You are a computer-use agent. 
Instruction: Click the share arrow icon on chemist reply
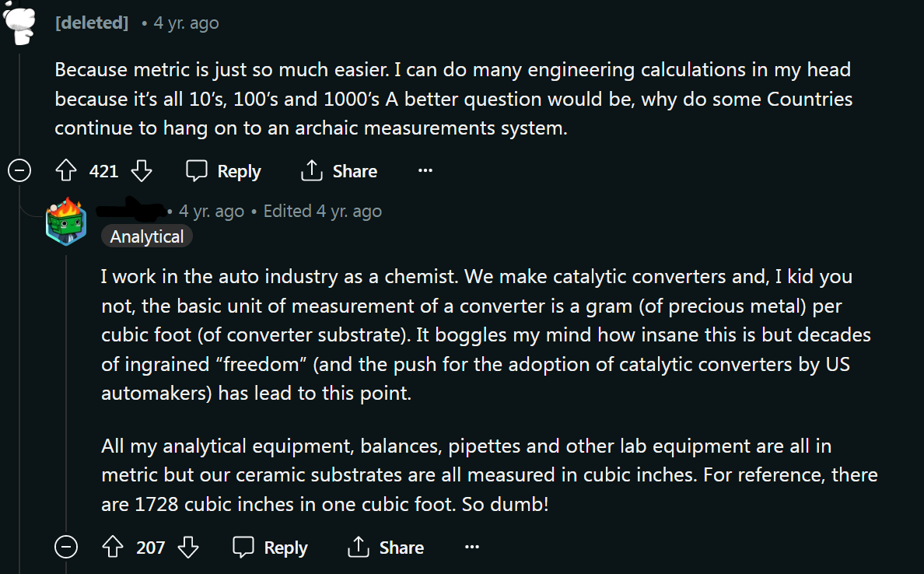(x=359, y=547)
